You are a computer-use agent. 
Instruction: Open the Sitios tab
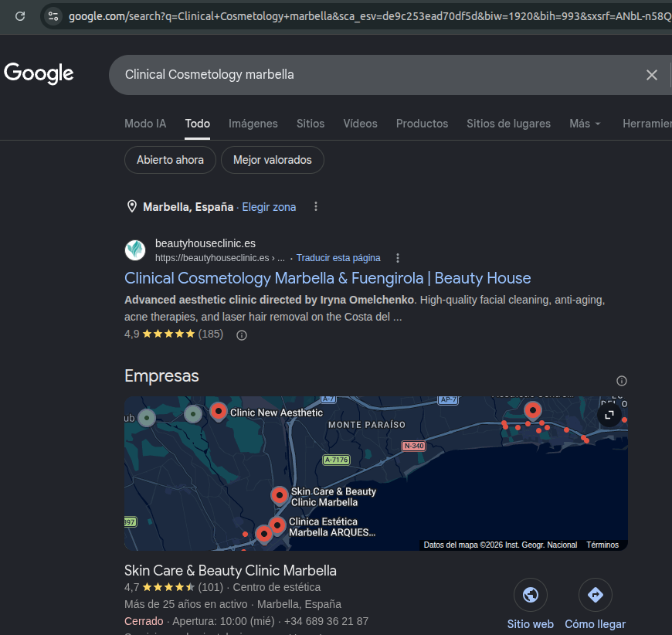pos(311,124)
